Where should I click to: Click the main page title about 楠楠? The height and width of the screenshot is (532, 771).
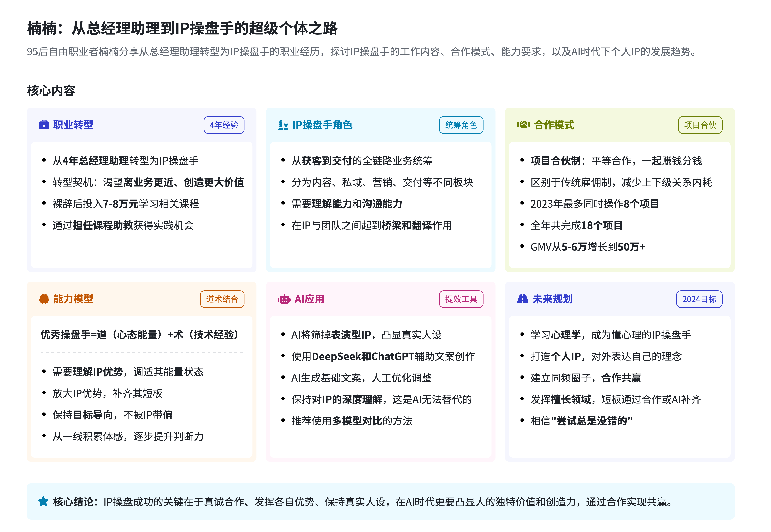[x=182, y=28]
